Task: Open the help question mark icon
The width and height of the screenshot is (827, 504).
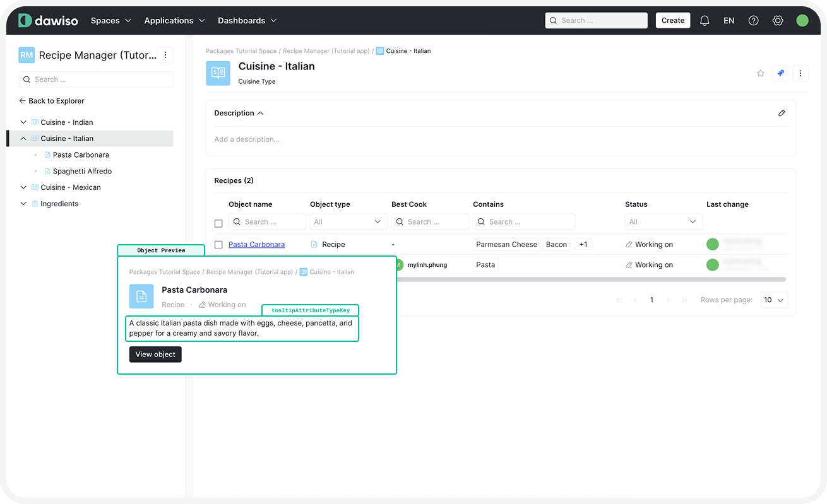Action: pos(753,21)
